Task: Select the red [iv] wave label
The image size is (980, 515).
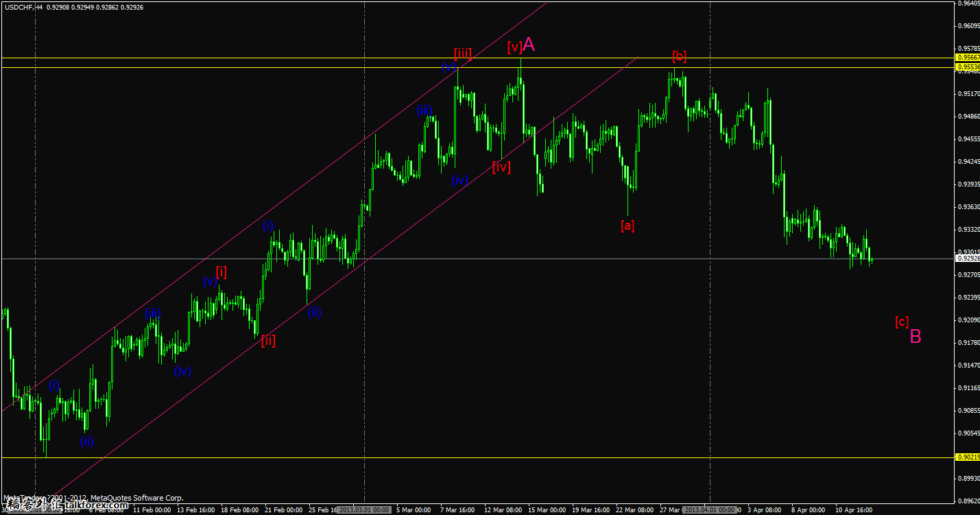Action: tap(501, 167)
